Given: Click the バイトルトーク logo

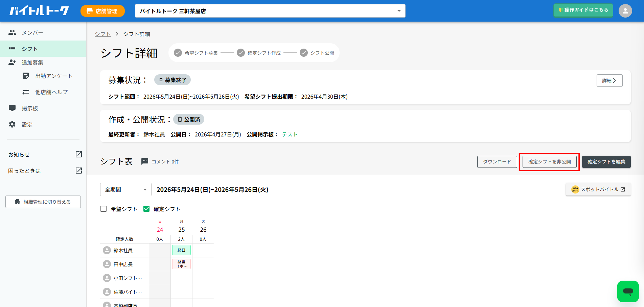Looking at the screenshot, I should (39, 11).
